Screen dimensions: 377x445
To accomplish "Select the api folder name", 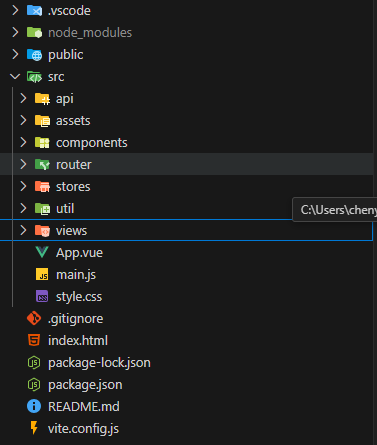I will tap(65, 99).
